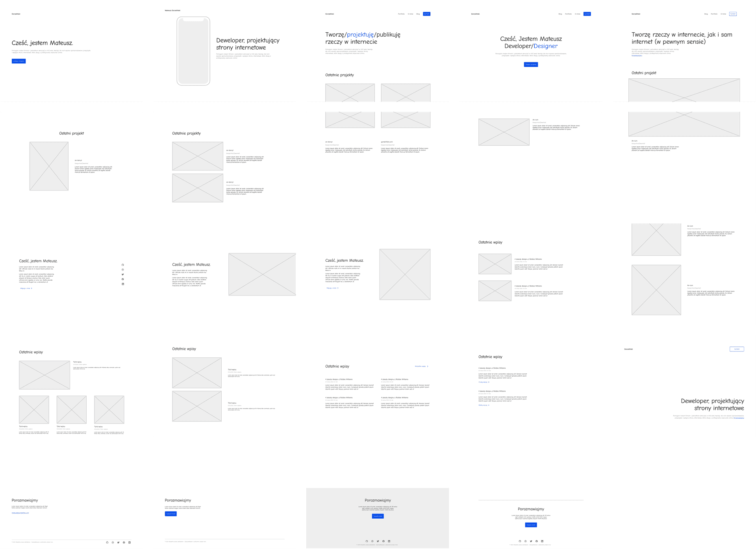Click second blue read-more link under fourth mockup's posts
The width and height of the screenshot is (756, 549).
(x=484, y=405)
